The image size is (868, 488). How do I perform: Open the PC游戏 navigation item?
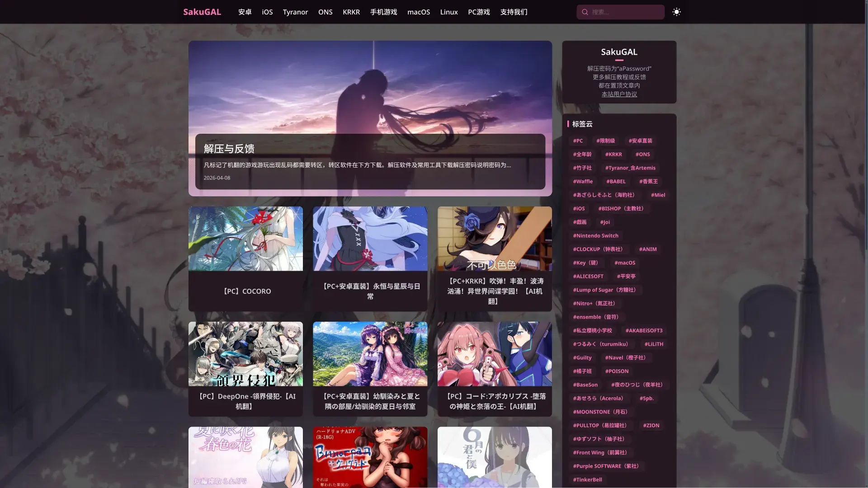(479, 12)
